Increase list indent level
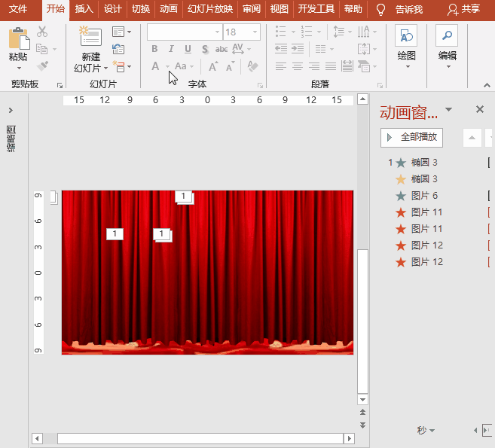The width and height of the screenshot is (495, 448). point(298,49)
